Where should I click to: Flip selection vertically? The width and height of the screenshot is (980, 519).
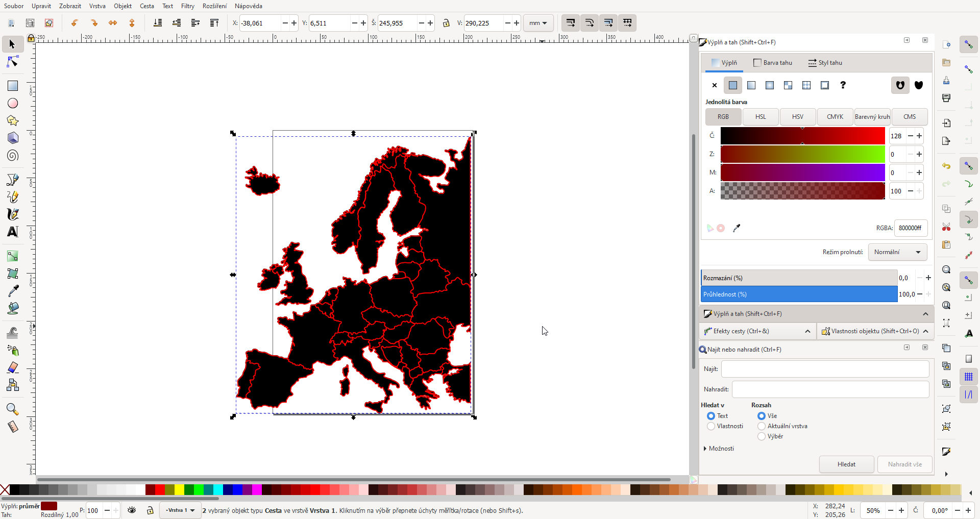(x=132, y=23)
